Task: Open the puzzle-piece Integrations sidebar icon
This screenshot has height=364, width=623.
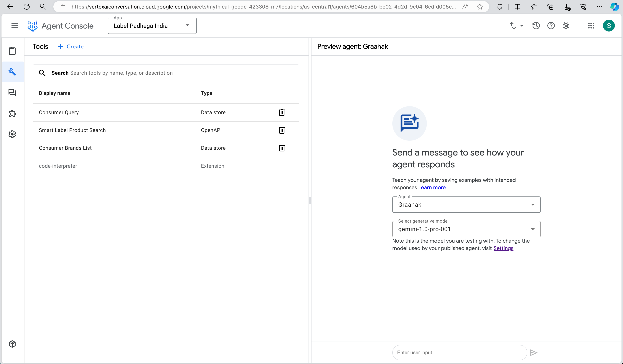Action: [12, 114]
